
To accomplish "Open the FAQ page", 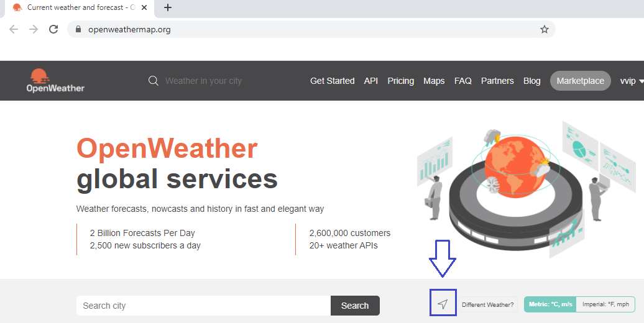I will coord(463,81).
